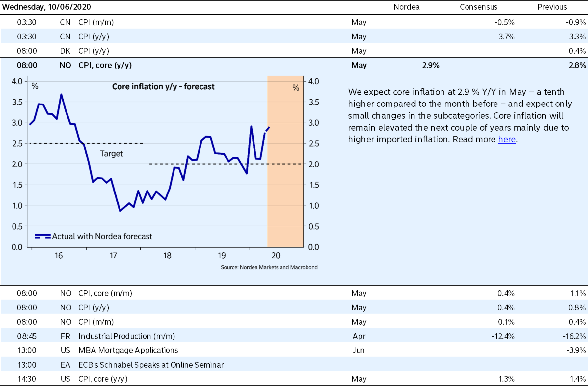This screenshot has width=588, height=386.
Task: Click the bold Norway CPI, core (y/y) heading
Action: (105, 65)
